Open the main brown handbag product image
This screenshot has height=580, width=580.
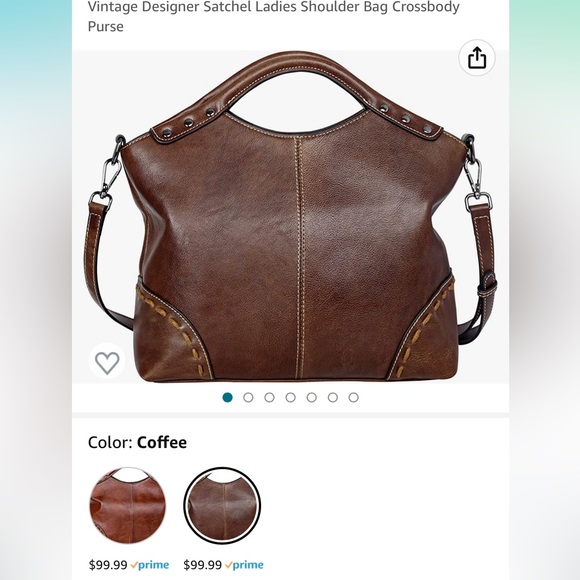coord(291,217)
